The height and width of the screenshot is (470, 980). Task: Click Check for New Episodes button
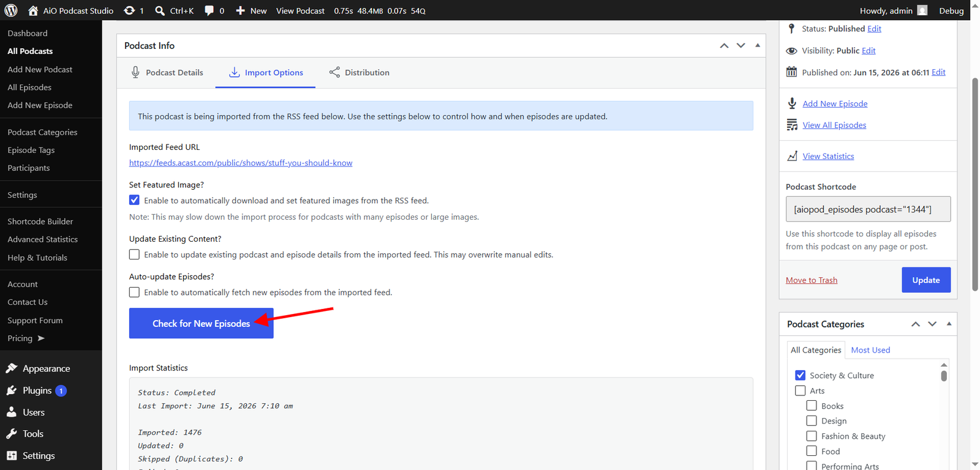pyautogui.click(x=201, y=323)
